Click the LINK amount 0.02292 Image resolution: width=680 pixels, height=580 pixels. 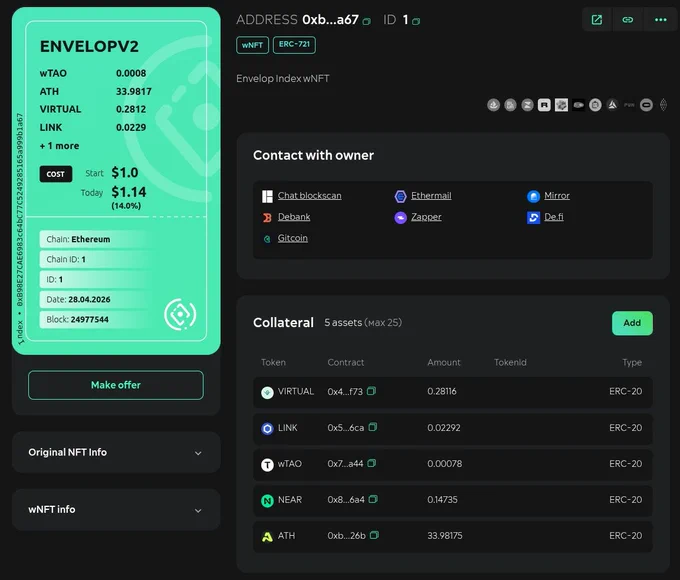tap(444, 428)
